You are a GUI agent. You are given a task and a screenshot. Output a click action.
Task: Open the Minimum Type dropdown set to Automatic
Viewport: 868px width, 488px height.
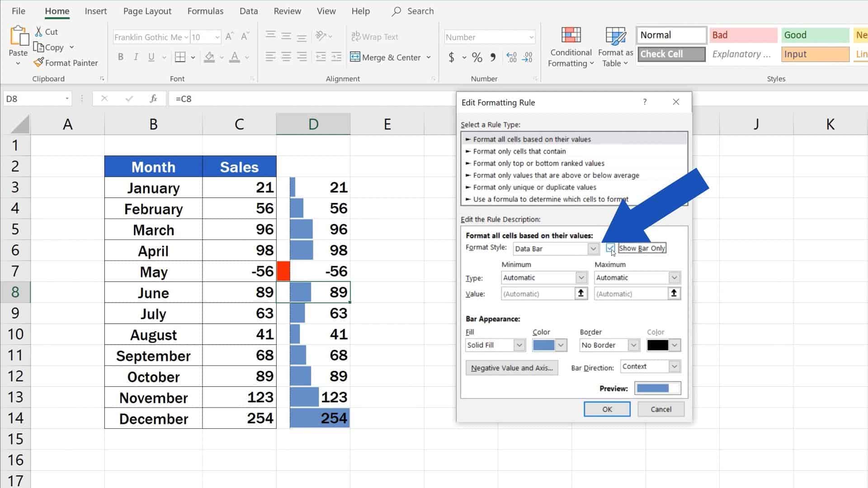tap(581, 277)
